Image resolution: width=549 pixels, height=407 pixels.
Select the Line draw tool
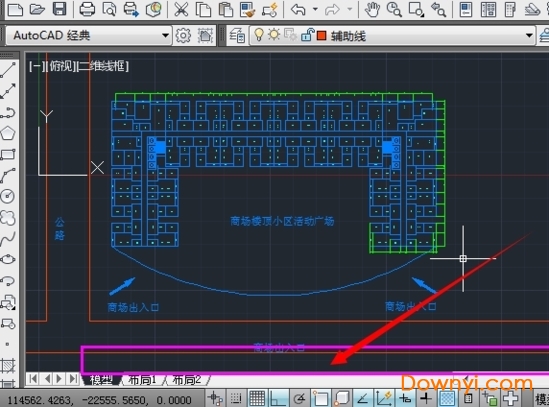click(x=8, y=70)
